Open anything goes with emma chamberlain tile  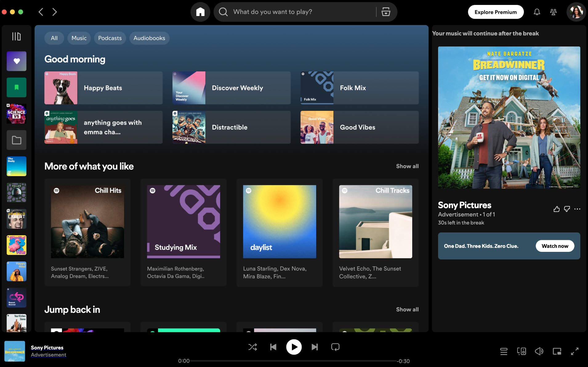point(103,127)
